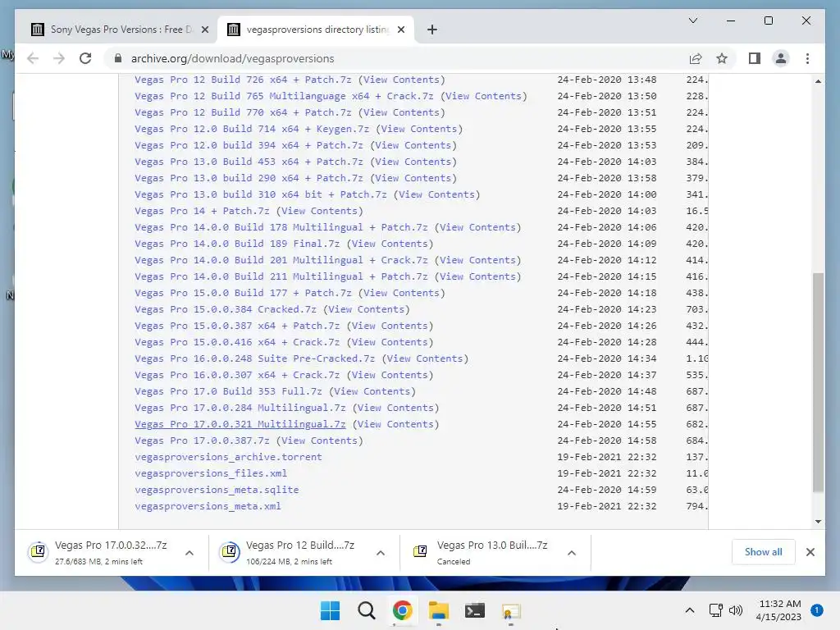Open File Explorer from the taskbar

[439, 610]
